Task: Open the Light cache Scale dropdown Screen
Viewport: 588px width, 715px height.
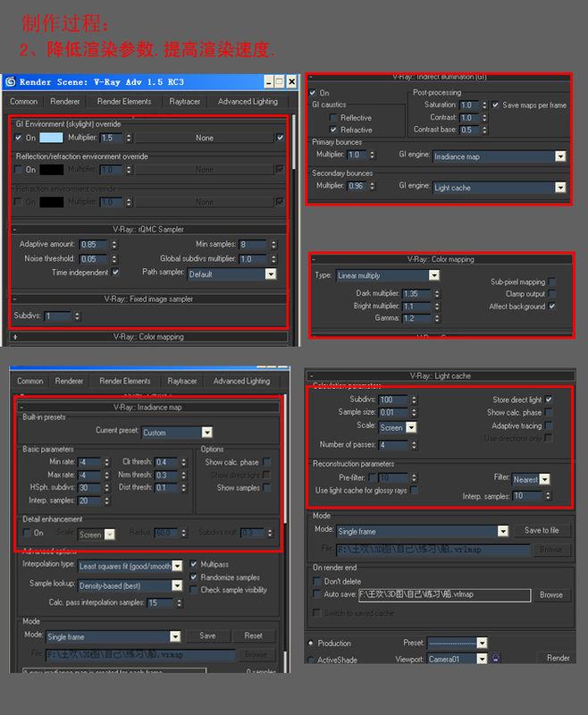Action: (398, 427)
